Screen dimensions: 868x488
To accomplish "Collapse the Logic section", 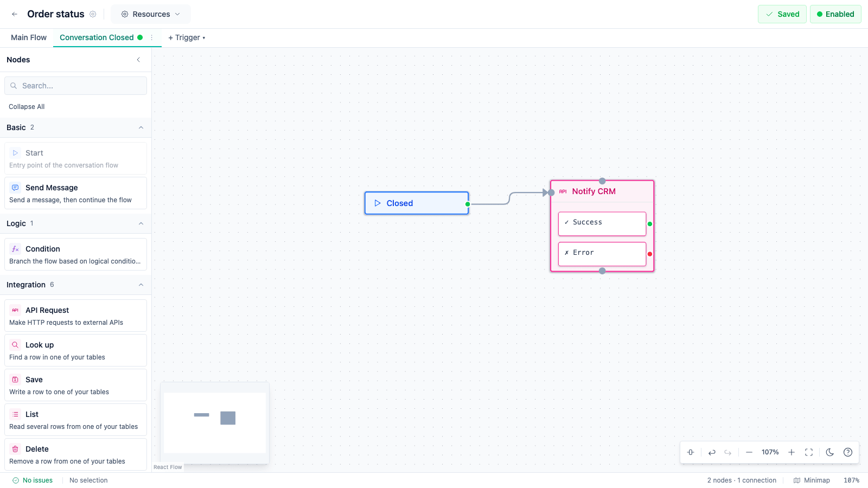I will pyautogui.click(x=75, y=223).
